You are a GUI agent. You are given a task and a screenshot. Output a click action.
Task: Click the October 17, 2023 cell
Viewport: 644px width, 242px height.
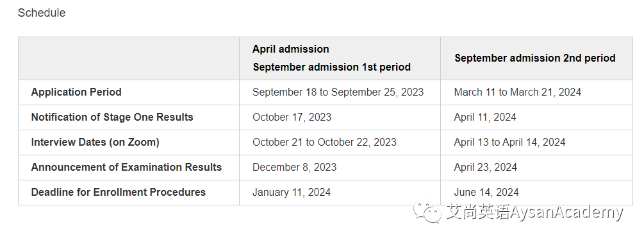click(x=292, y=117)
